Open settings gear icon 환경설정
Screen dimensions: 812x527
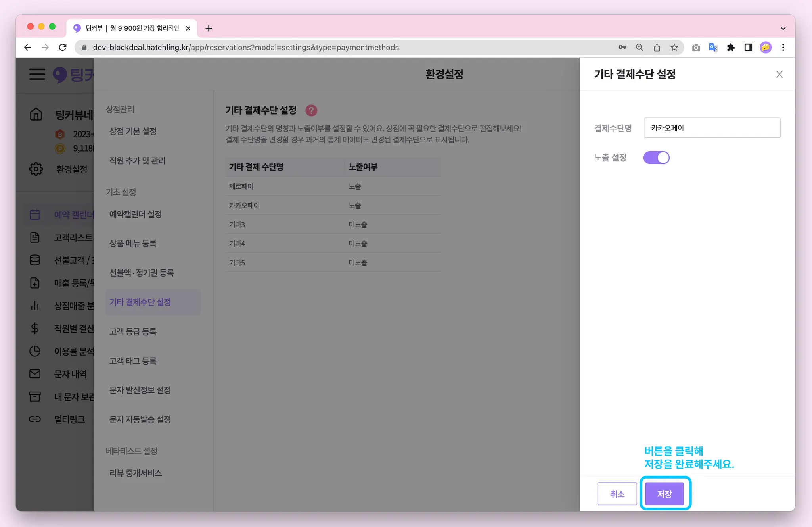(x=36, y=169)
